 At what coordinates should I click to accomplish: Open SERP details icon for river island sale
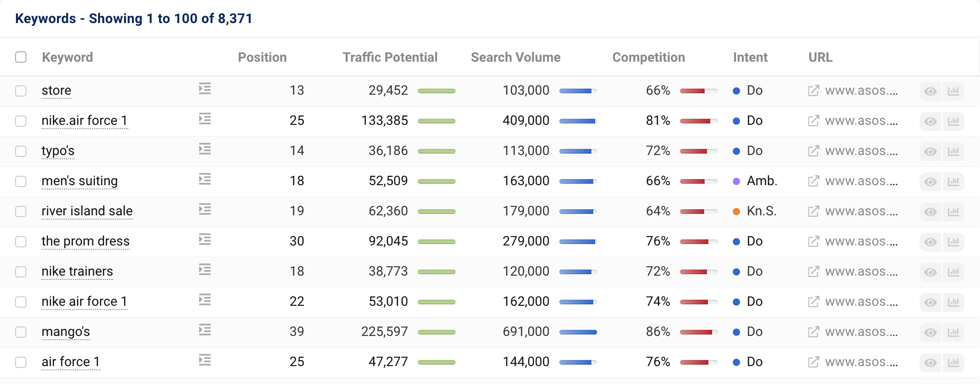[x=205, y=209]
